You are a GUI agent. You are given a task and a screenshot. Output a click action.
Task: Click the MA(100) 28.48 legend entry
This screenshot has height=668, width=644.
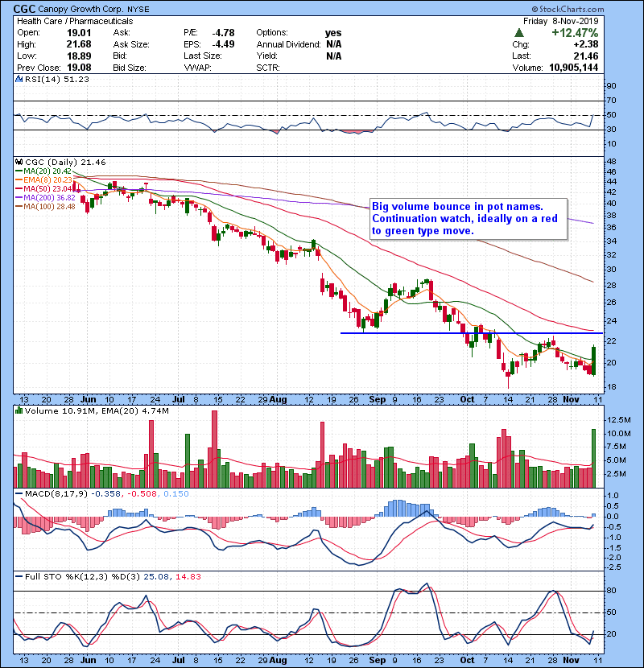[45, 207]
